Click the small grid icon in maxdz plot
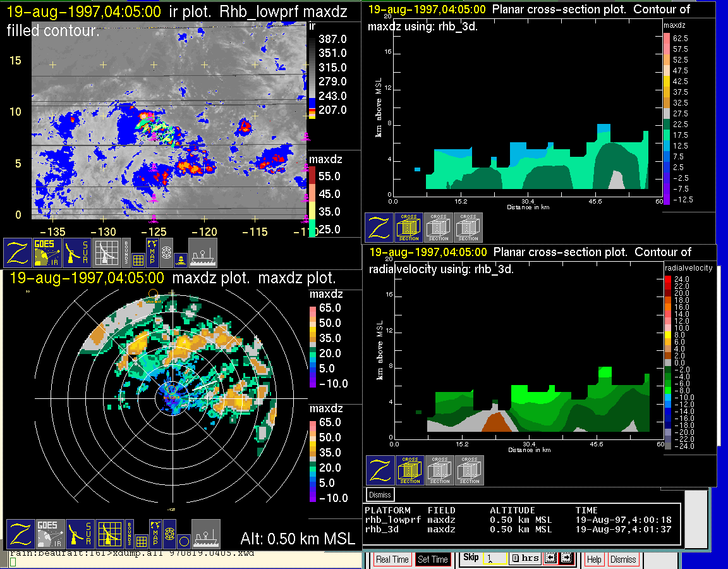This screenshot has height=569, width=728. pos(142,542)
